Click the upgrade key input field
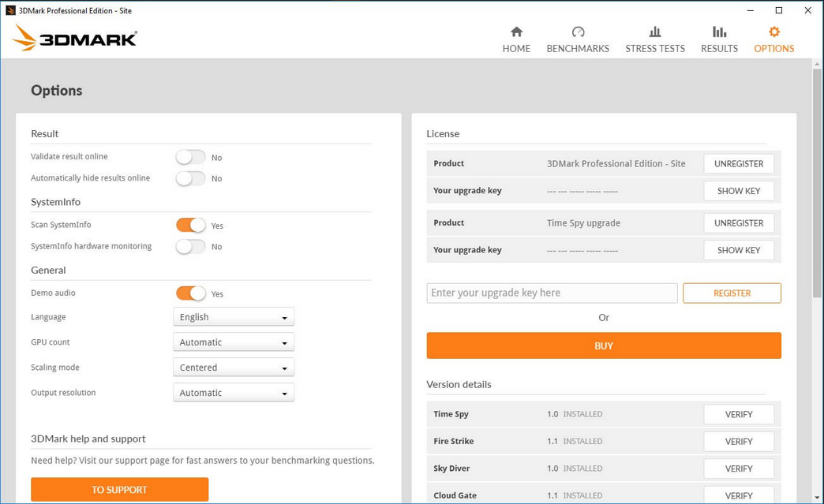 [552, 293]
